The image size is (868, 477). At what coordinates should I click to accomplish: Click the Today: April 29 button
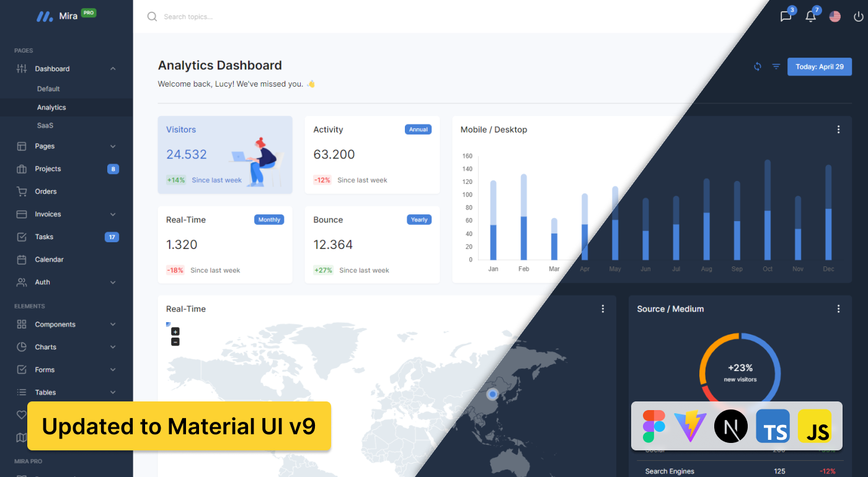[820, 66]
